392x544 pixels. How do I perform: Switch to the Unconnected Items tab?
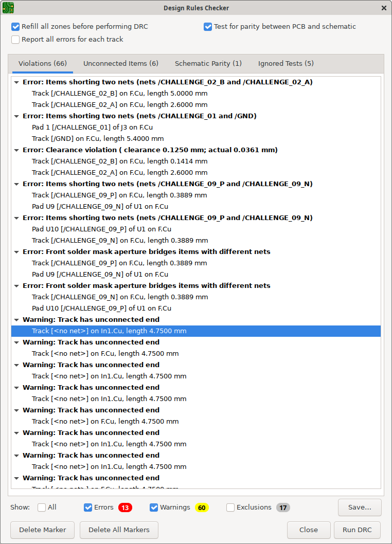pos(121,64)
